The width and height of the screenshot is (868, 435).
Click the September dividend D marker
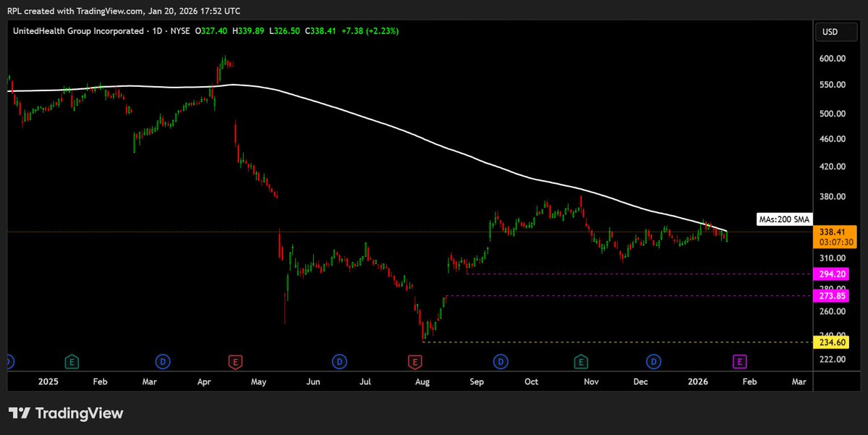pos(500,361)
